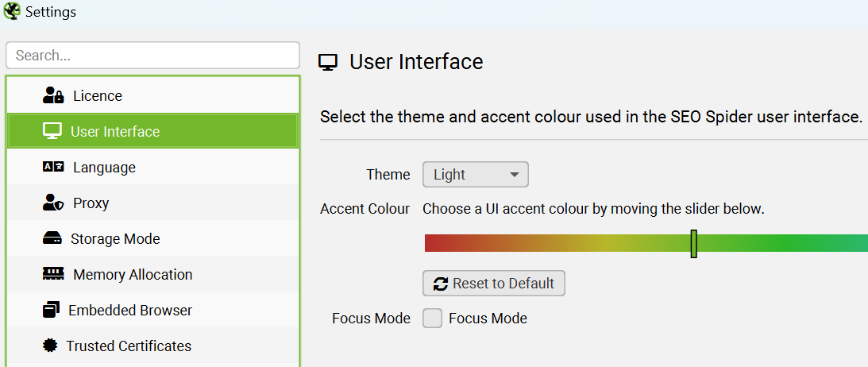Click the Reset to Default button
Viewport: 868px width, 367px height.
[494, 284]
